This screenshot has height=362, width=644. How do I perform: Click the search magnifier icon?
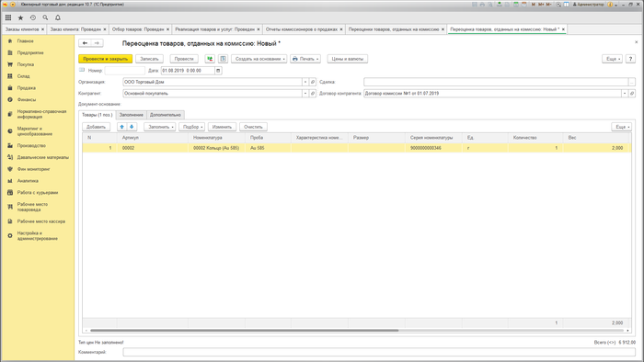45,17
